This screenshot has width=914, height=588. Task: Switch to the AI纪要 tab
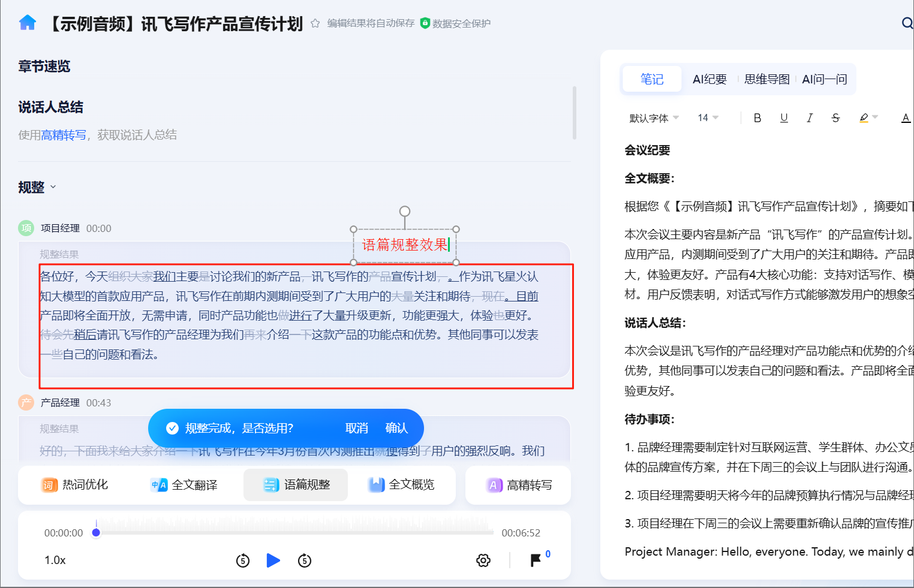pos(709,79)
